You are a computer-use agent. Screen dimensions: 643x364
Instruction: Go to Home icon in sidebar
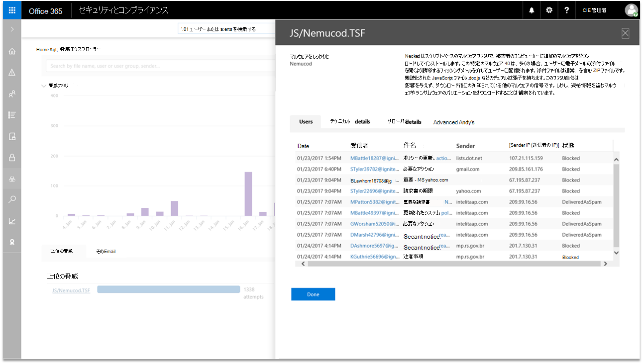click(x=12, y=51)
